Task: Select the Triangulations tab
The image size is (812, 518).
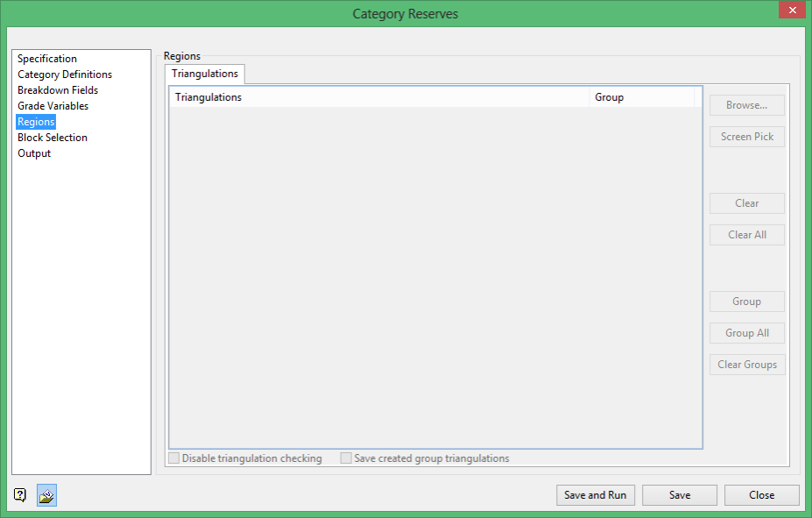Action: click(205, 74)
